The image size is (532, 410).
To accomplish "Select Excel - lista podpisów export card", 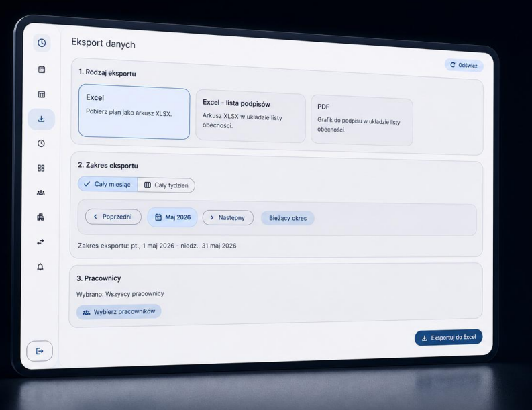I will pyautogui.click(x=250, y=116).
